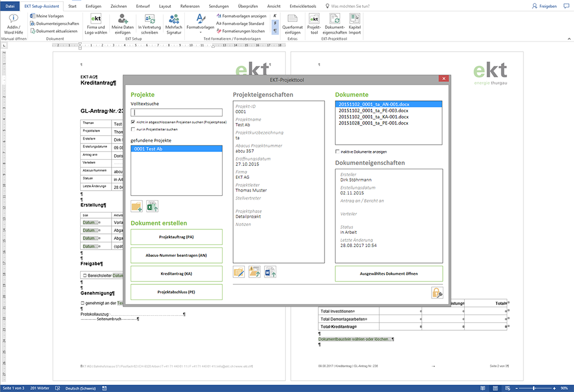Switch to the Einfügen tab
Screen dimensions: 574x392
(x=94, y=6)
